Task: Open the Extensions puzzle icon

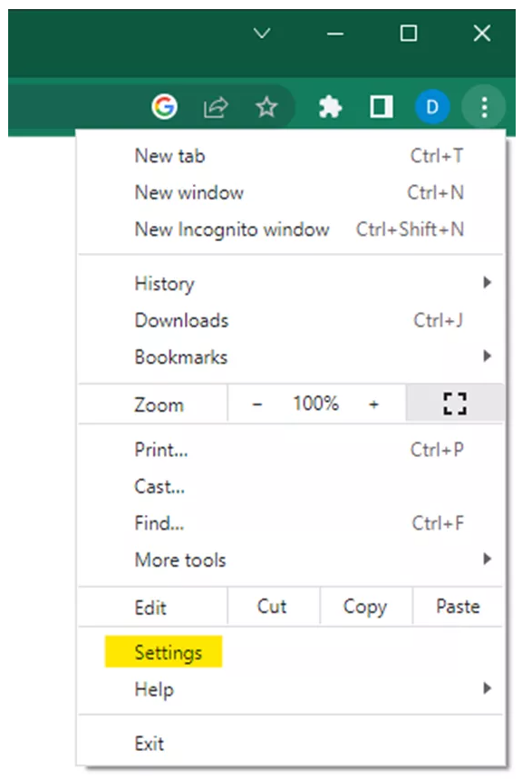Action: (x=330, y=107)
